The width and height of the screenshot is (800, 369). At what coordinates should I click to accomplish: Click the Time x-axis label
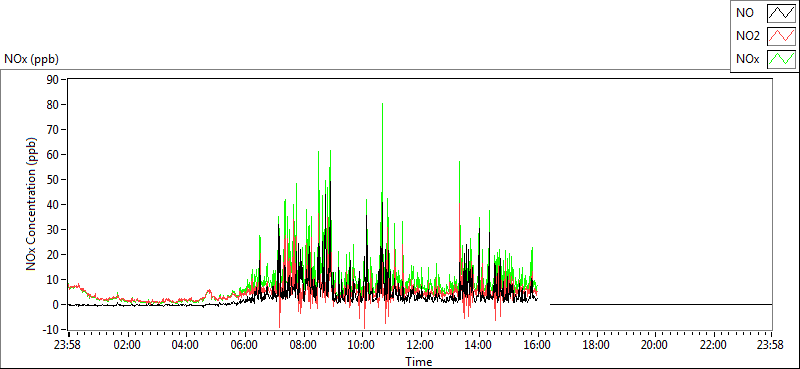[x=419, y=362]
